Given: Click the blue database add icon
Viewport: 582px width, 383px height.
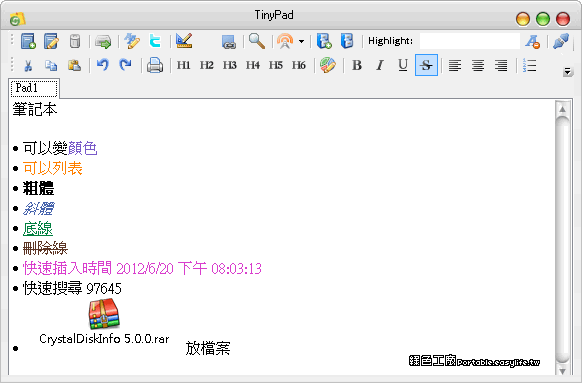Looking at the screenshot, I should point(324,41).
